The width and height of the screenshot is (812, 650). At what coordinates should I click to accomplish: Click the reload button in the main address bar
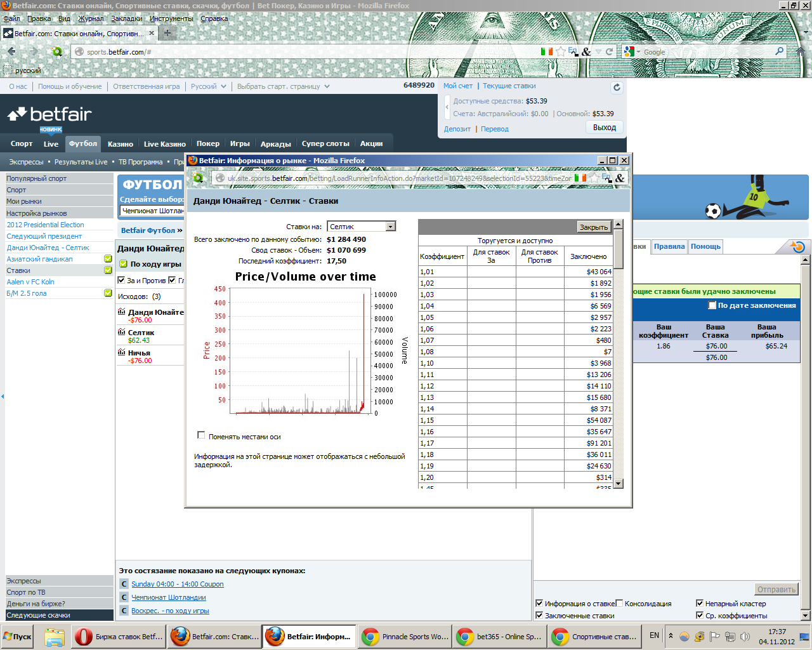tap(610, 51)
